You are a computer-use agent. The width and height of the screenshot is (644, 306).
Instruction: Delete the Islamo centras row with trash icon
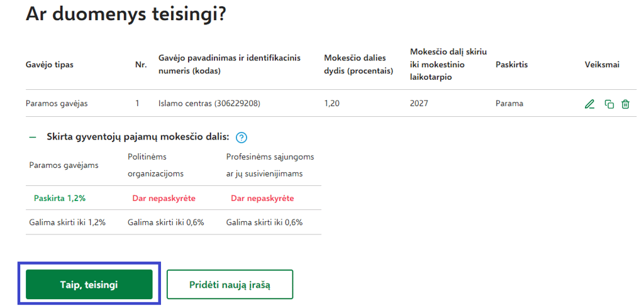[x=625, y=104]
